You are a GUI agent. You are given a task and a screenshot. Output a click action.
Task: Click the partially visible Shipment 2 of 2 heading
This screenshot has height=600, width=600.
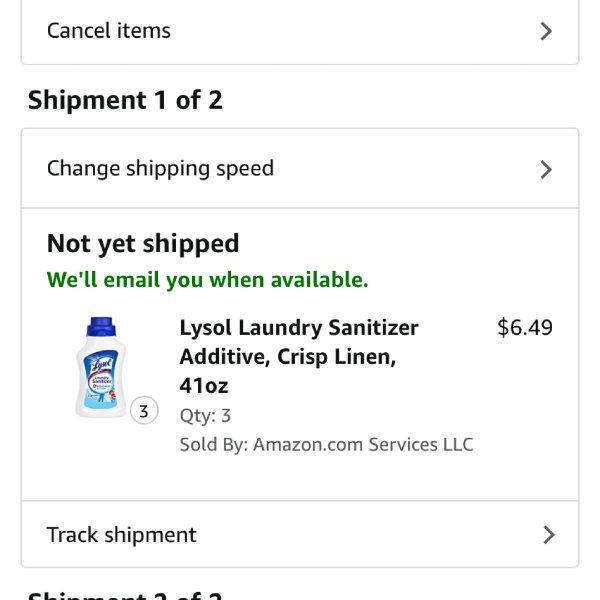pos(125,595)
